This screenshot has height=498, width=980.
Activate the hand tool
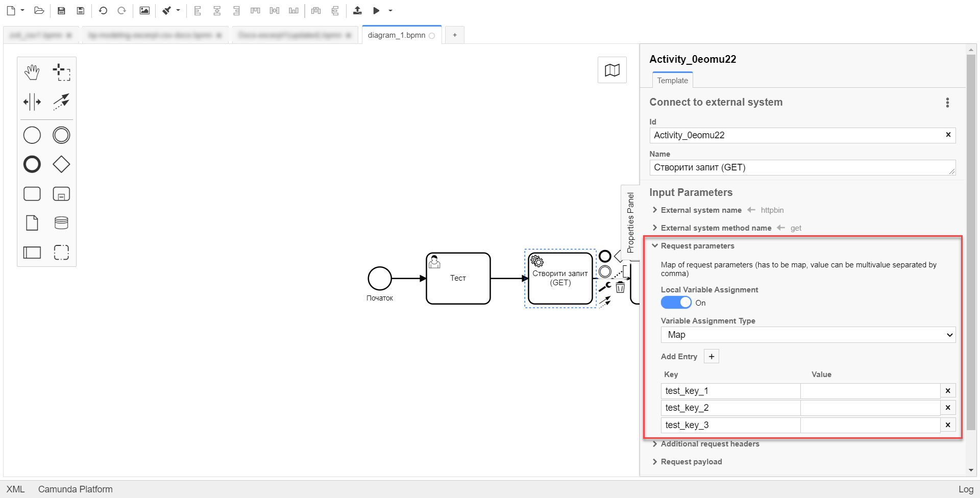[32, 72]
